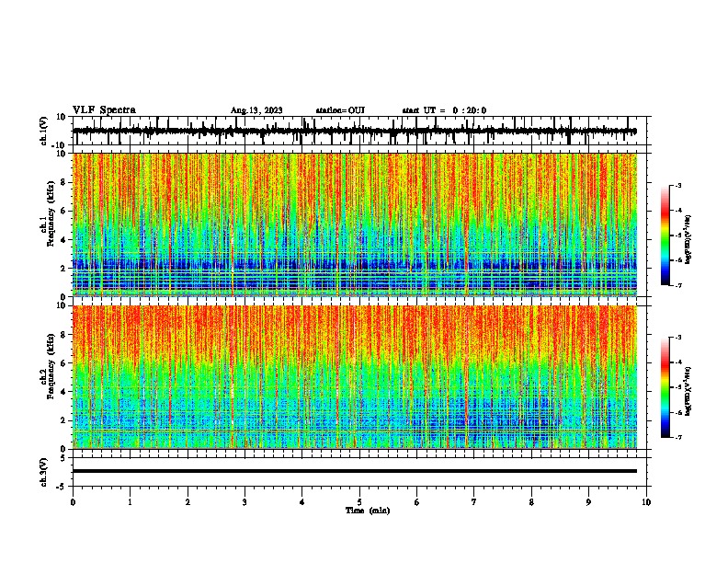Select the date text "Aug.13, 2023"
728x563 pixels.
[x=256, y=110]
